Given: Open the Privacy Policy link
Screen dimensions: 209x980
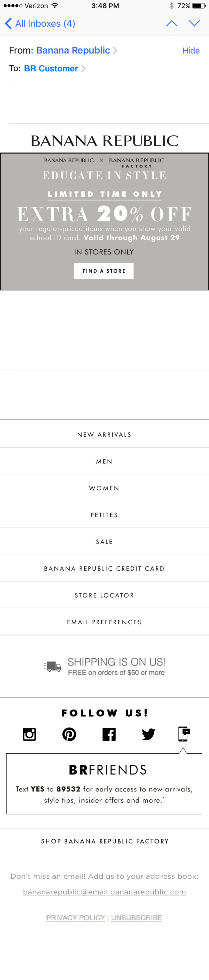Looking at the screenshot, I should [76, 918].
